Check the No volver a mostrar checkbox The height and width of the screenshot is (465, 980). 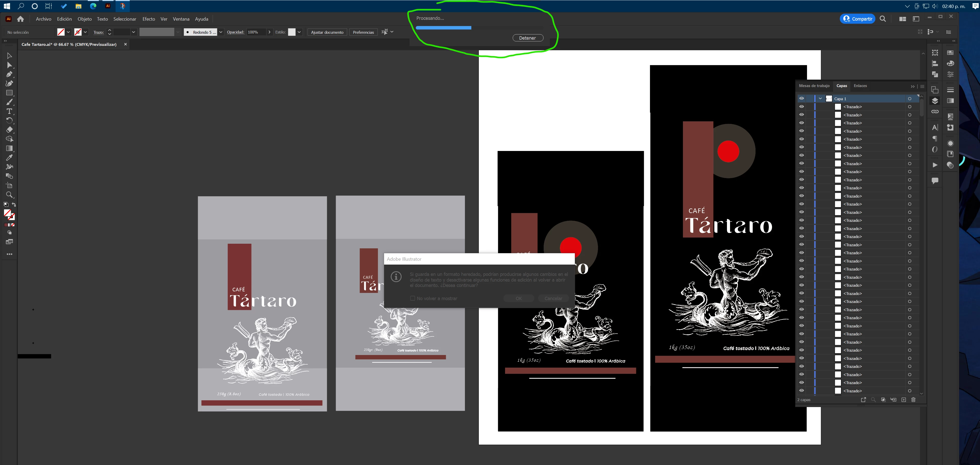point(412,298)
